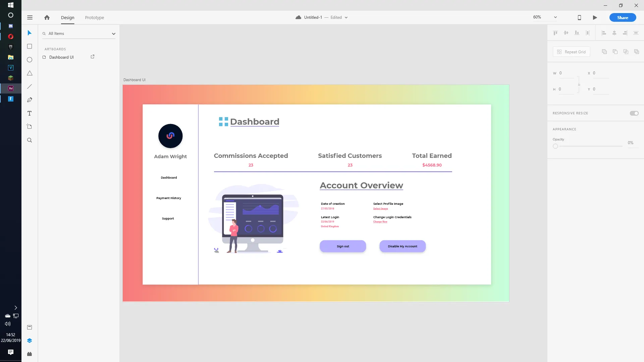Open the mobile device preview icon
This screenshot has height=362, width=644.
coord(579,17)
